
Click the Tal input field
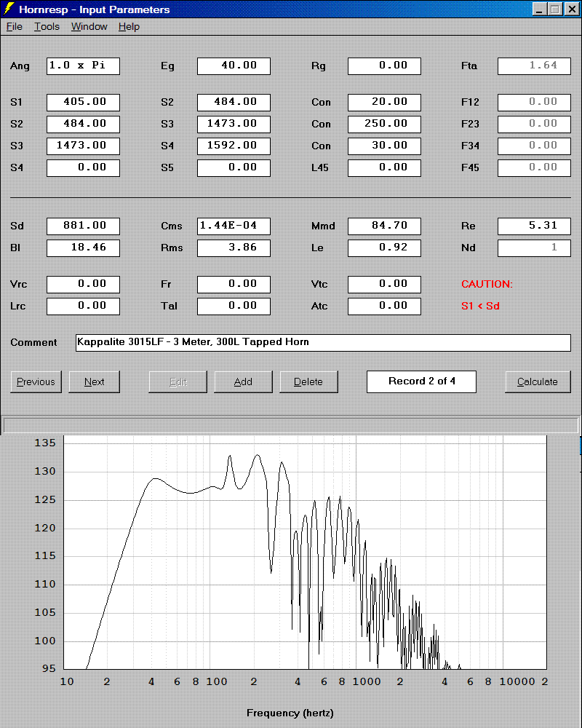click(234, 306)
